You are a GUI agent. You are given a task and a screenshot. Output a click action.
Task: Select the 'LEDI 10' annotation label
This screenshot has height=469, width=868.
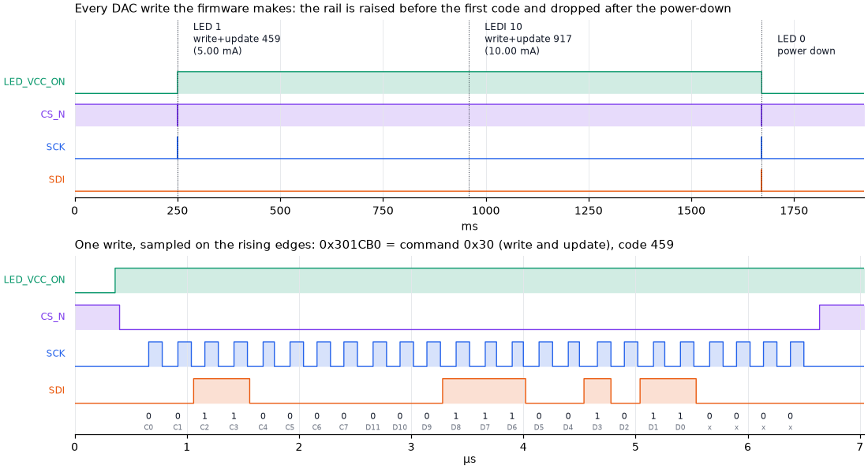[503, 27]
